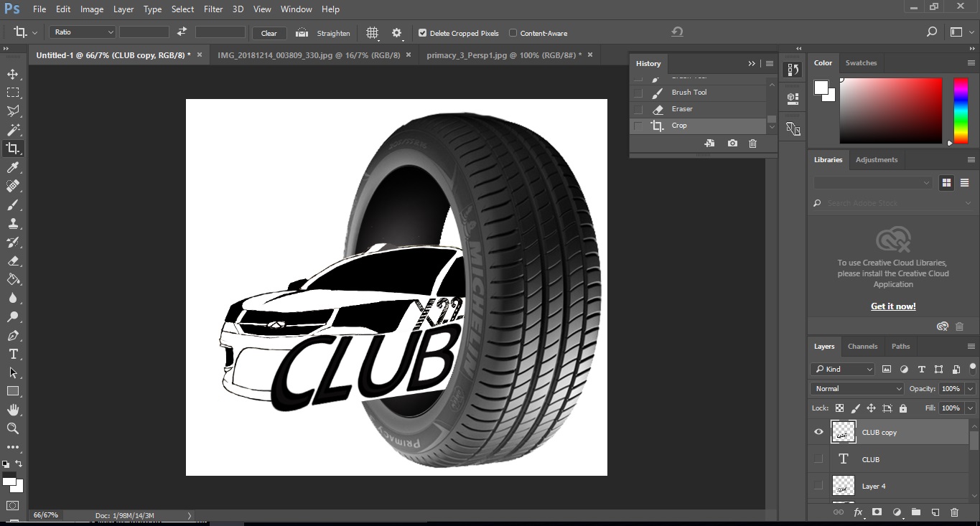The width and height of the screenshot is (980, 526).
Task: Switch to the Adjustments tab
Action: coord(877,159)
